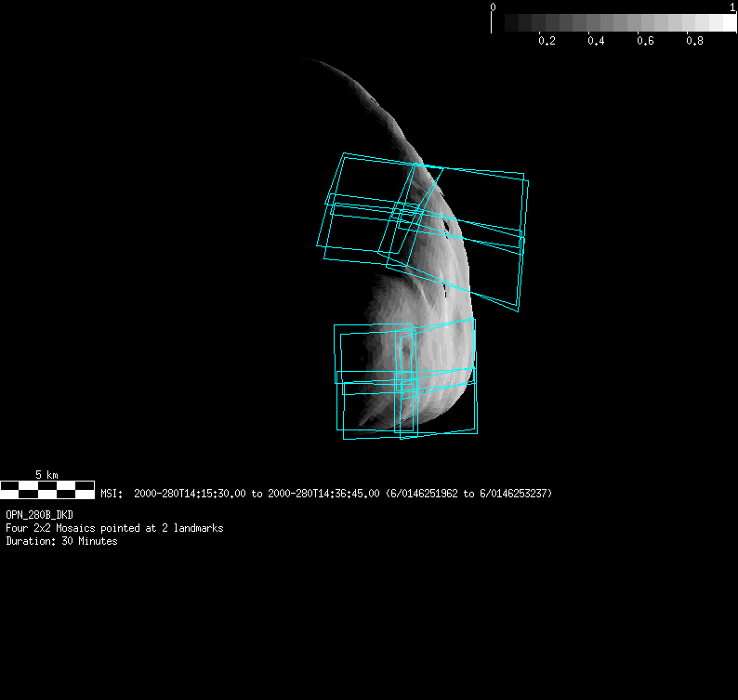This screenshot has width=738, height=700.
Task: Click the start time 2000-280T14:15:30.00
Action: 190,494
